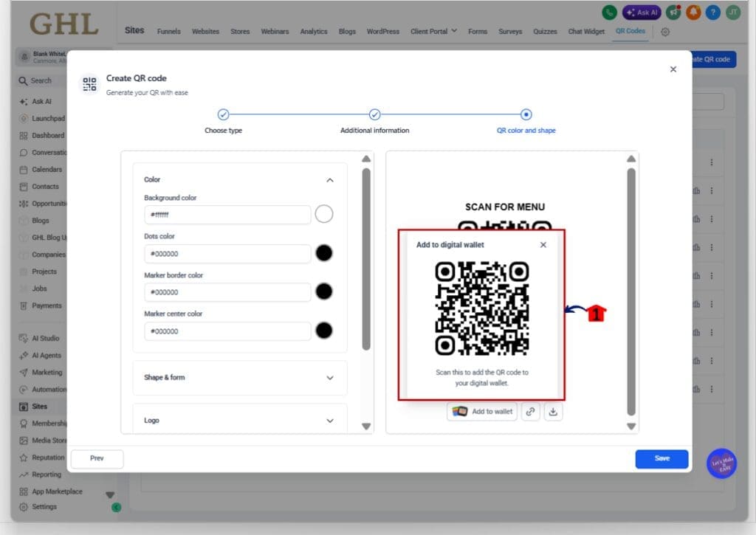Open Reputation in the sidebar
The width and height of the screenshot is (756, 535).
tap(42, 458)
